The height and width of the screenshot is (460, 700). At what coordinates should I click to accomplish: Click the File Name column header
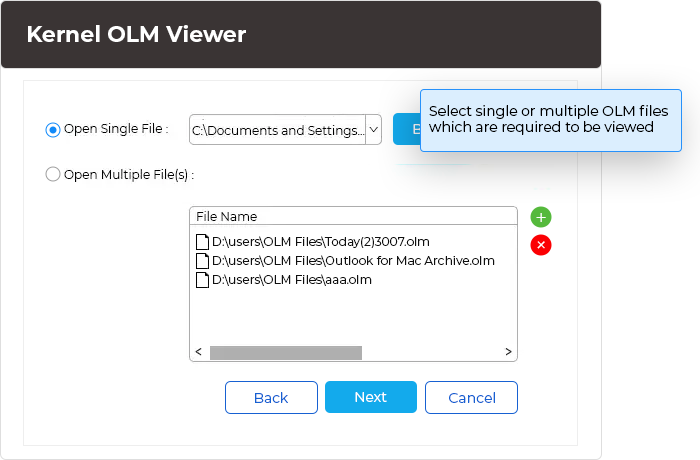point(353,216)
